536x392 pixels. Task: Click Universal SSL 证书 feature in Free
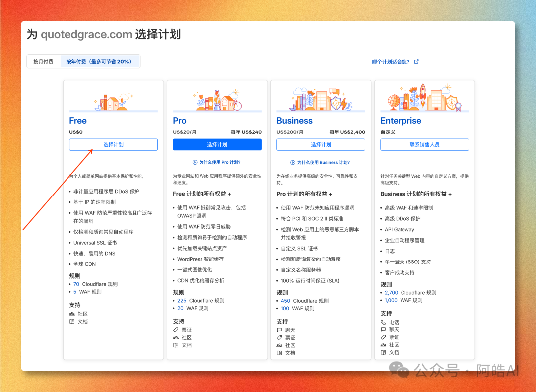point(95,243)
